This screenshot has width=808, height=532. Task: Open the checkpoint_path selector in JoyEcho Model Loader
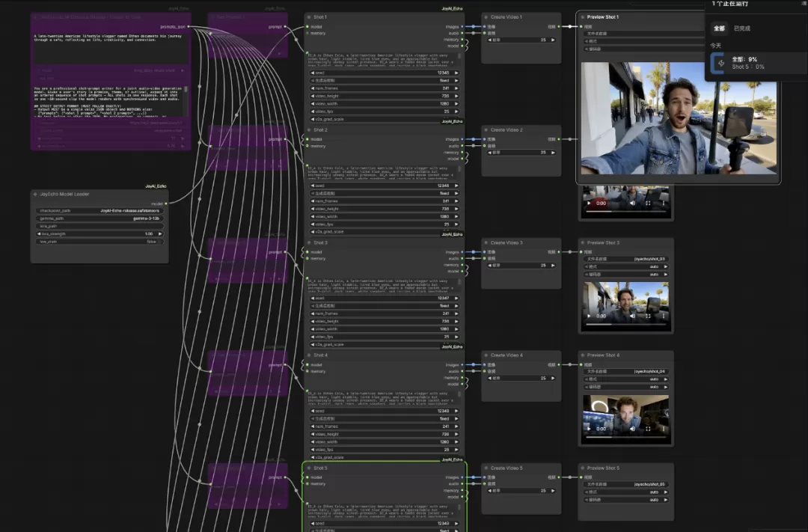coord(100,210)
